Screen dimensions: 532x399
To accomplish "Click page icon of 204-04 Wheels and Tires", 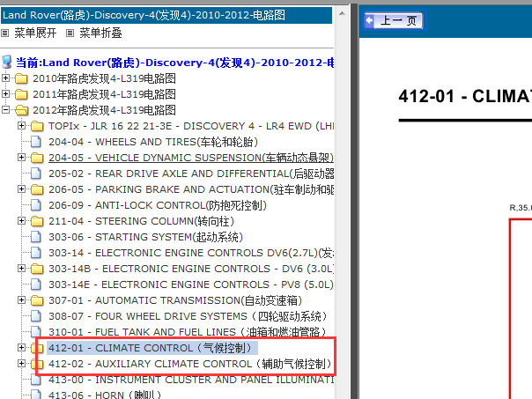I will pyautogui.click(x=35, y=142).
